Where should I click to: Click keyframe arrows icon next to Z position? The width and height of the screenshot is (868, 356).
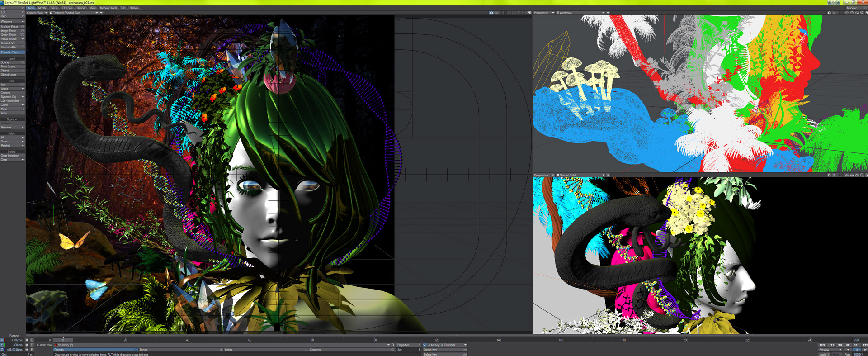(27, 350)
